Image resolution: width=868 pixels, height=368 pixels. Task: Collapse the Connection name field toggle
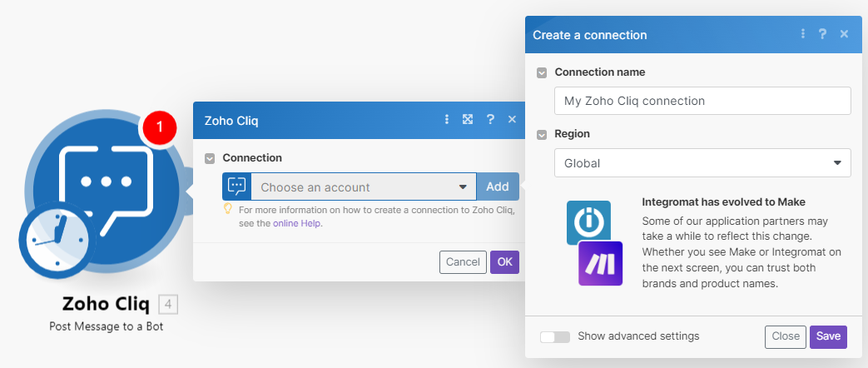[542, 72]
